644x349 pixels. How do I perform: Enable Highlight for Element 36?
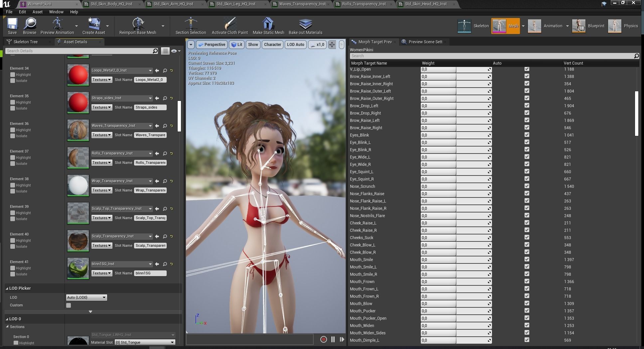[x=13, y=130]
